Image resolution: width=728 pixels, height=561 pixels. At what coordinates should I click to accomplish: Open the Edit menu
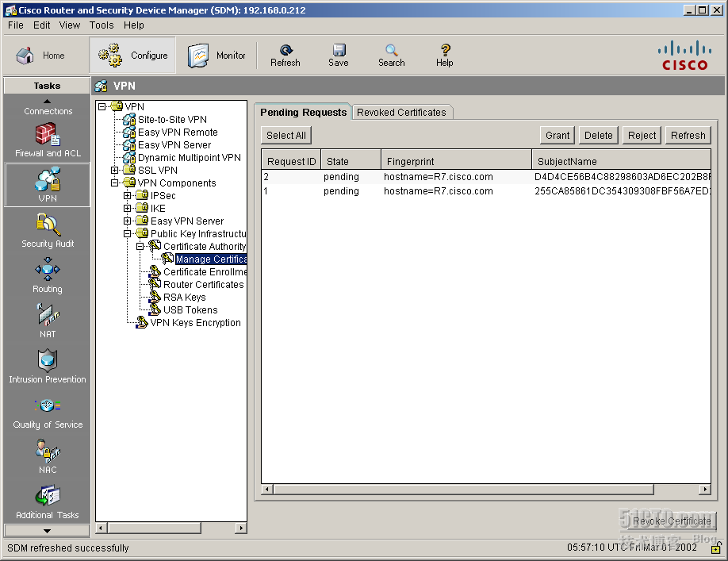pos(42,25)
